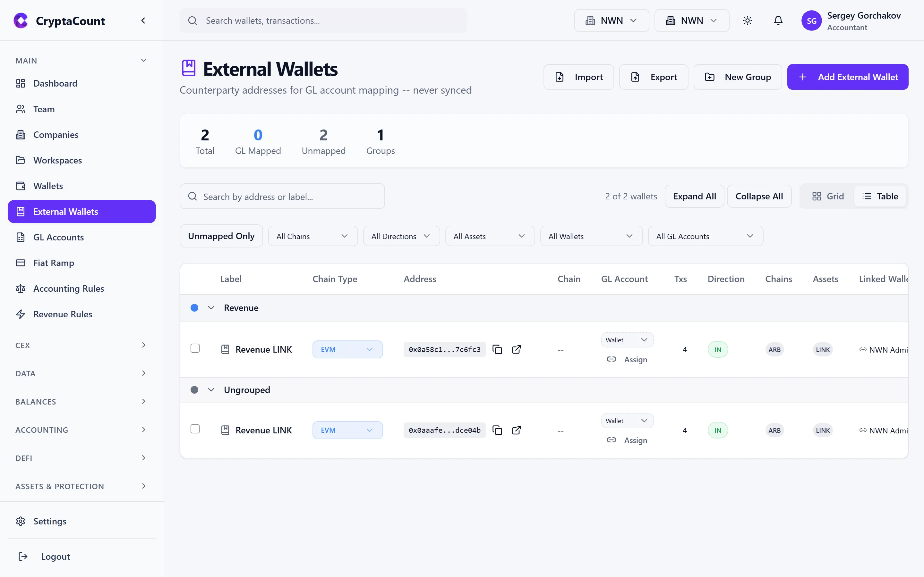Click the Add External Wallet button
This screenshot has height=577, width=924.
coord(848,77)
